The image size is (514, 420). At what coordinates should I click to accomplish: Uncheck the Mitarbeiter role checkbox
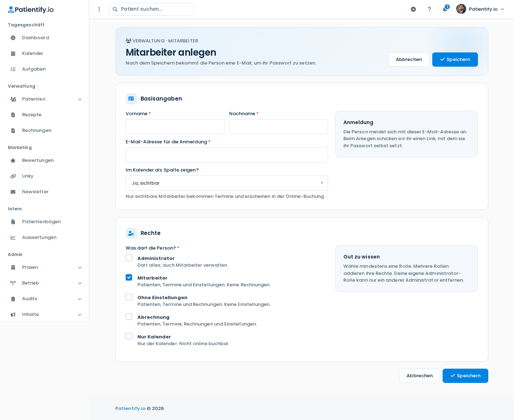click(129, 277)
